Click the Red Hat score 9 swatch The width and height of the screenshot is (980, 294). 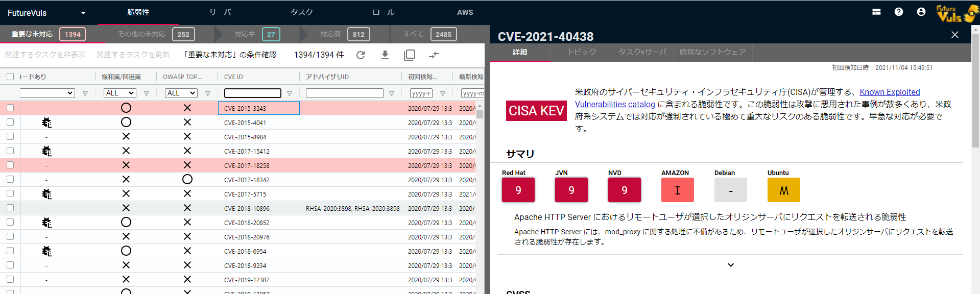(x=518, y=190)
